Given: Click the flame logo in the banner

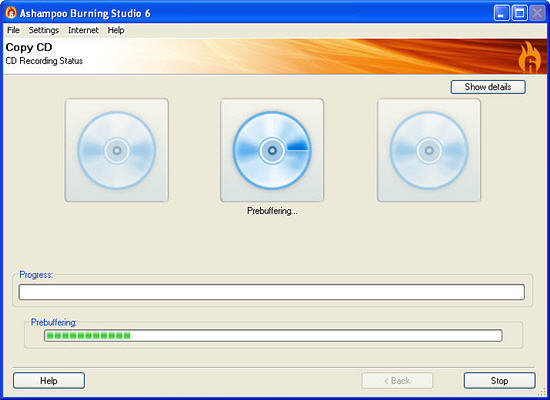Looking at the screenshot, I should [529, 56].
